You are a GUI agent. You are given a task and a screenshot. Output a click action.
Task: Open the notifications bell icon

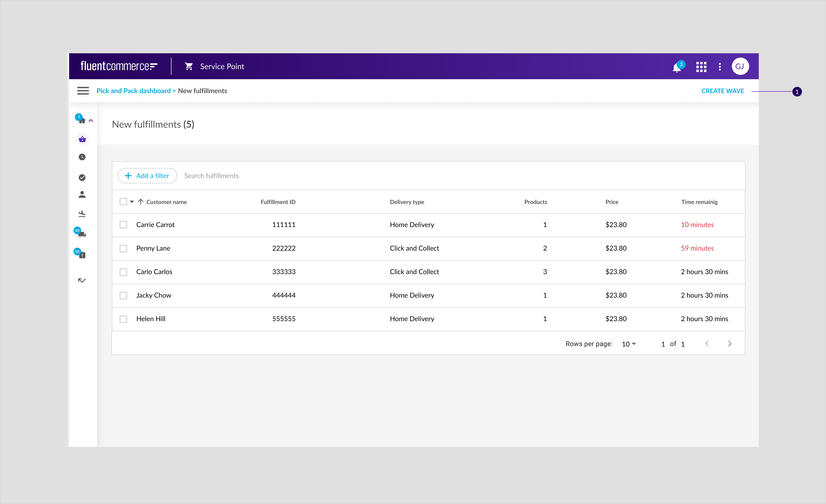click(676, 67)
